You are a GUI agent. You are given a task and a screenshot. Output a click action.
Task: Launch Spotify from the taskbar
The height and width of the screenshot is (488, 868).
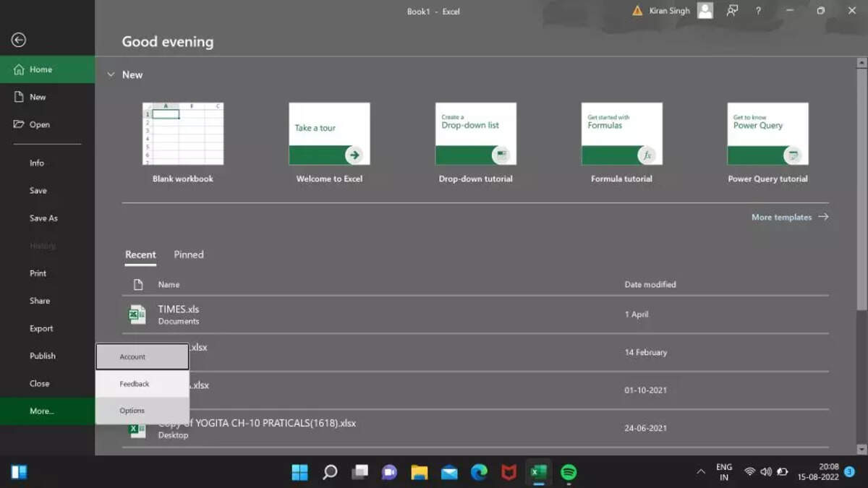569,472
